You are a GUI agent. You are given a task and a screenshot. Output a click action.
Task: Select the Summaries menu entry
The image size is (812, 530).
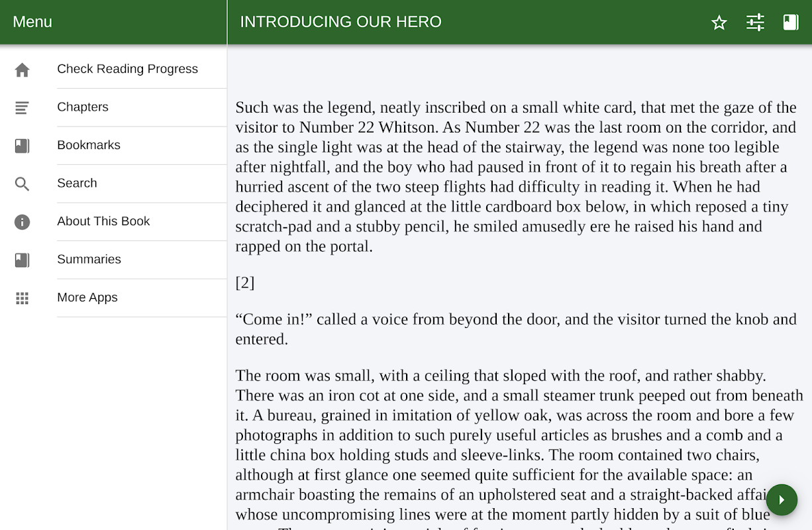point(89,259)
